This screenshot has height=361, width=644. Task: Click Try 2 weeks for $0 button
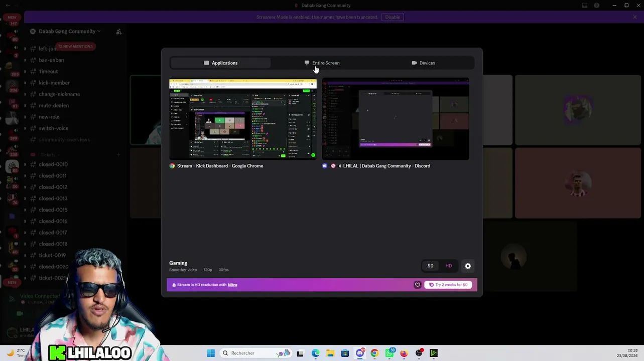click(448, 285)
